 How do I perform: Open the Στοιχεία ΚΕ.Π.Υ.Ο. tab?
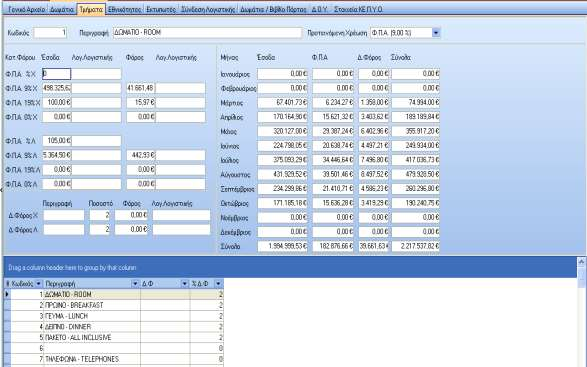[358, 9]
